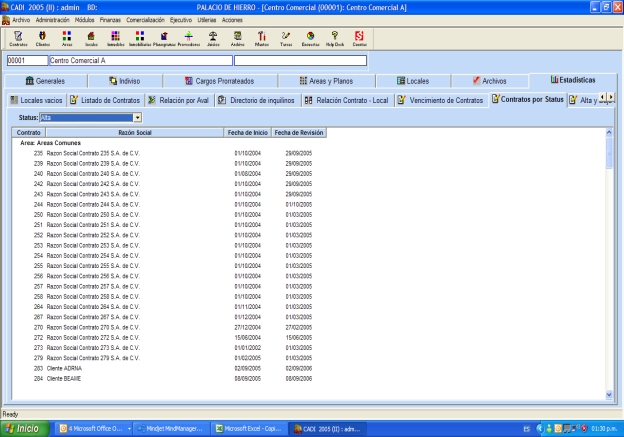Open the Finanzas menu
This screenshot has height=437, width=624.
tap(110, 19)
